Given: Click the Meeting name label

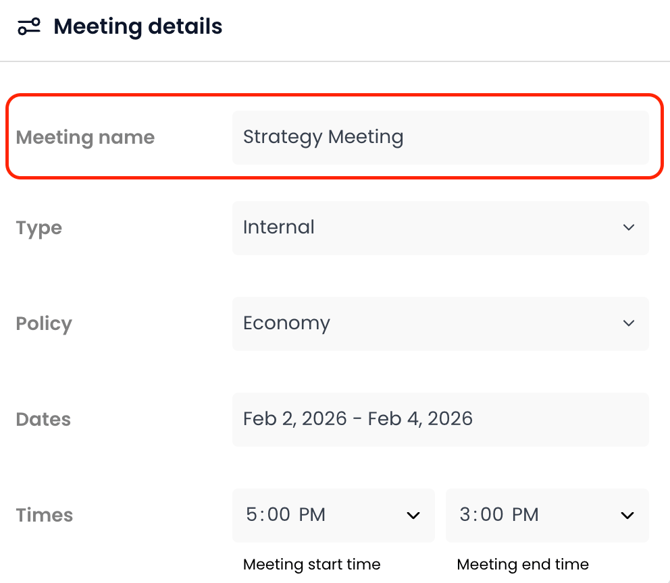Looking at the screenshot, I should click(85, 137).
